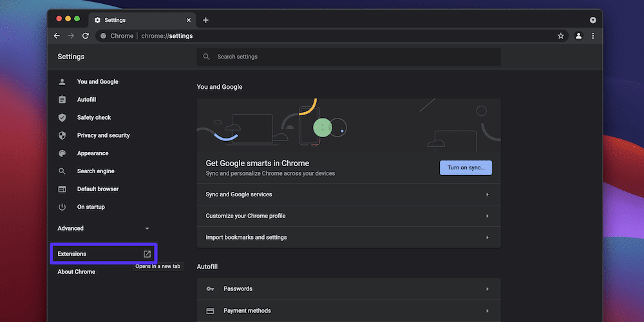Expand the Payment methods row arrow
This screenshot has width=644, height=322.
(x=488, y=311)
